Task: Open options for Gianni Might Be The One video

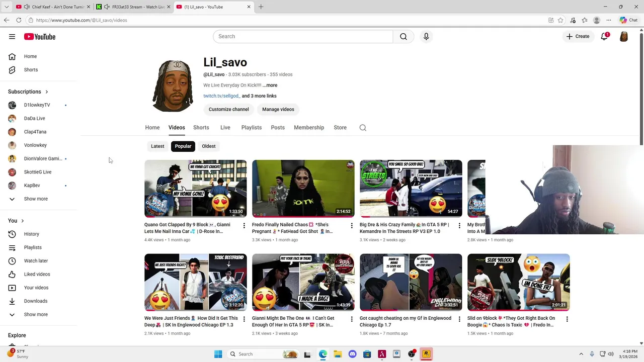Action: 352,319
